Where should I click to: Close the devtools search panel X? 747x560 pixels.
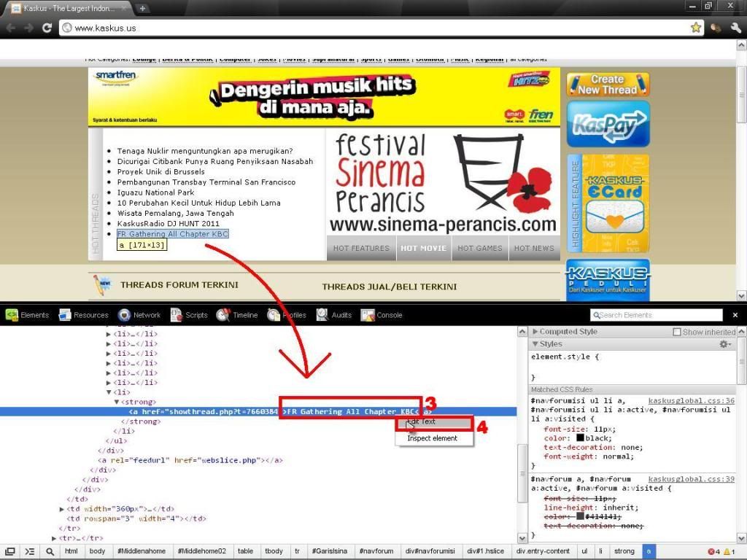click(x=735, y=315)
